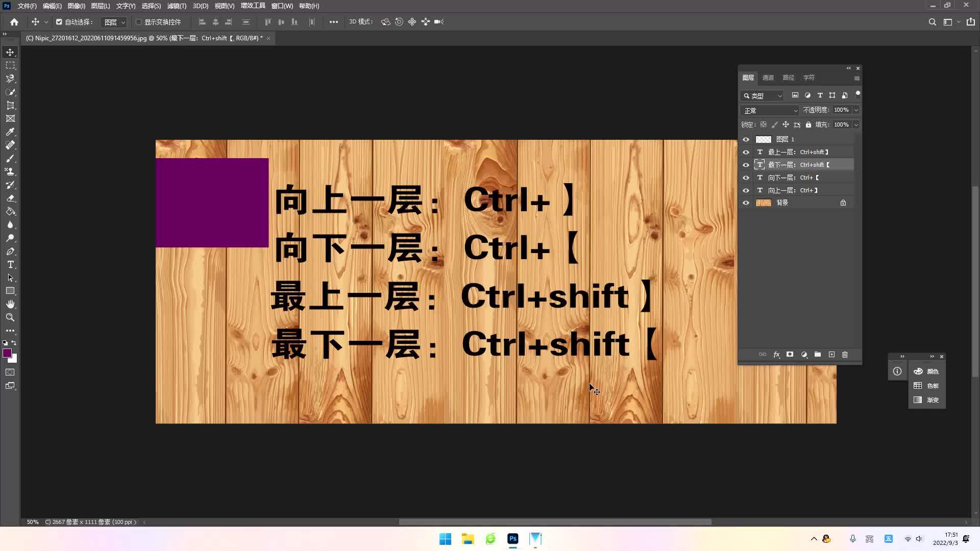This screenshot has width=980, height=551.
Task: Click the delete layer trash icon
Action: click(845, 355)
